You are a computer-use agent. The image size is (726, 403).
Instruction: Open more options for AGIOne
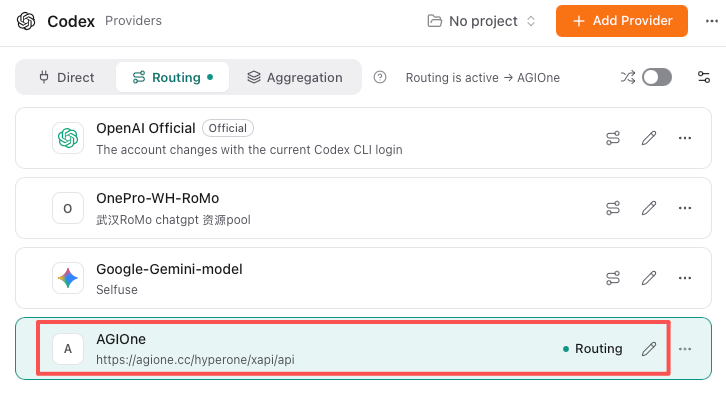685,349
